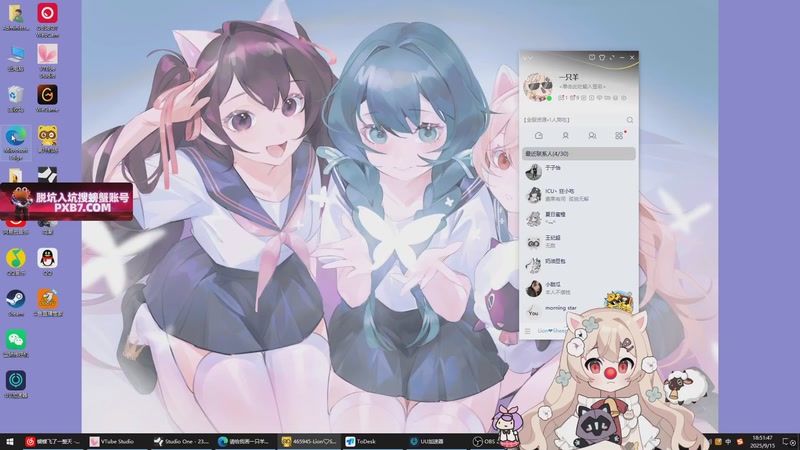Screen dimensions: 800x450
Task: Open the Windows notification center icon
Action: [x=789, y=442]
